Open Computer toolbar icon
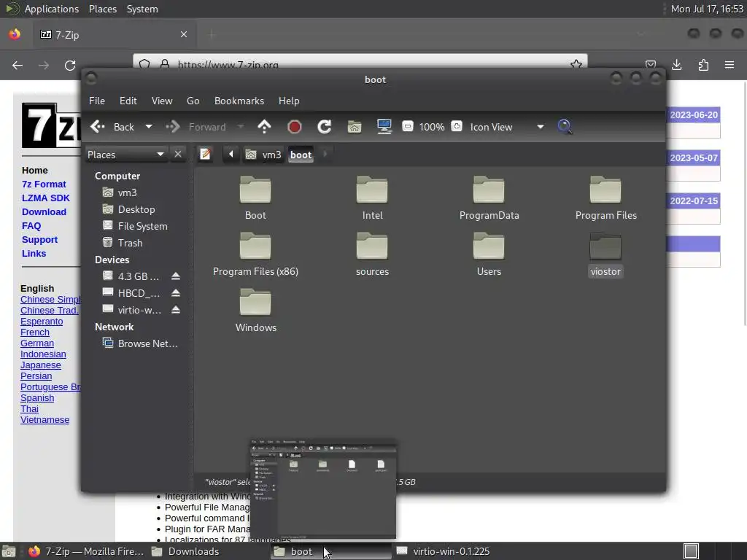This screenshot has height=560, width=747. pos(384,127)
